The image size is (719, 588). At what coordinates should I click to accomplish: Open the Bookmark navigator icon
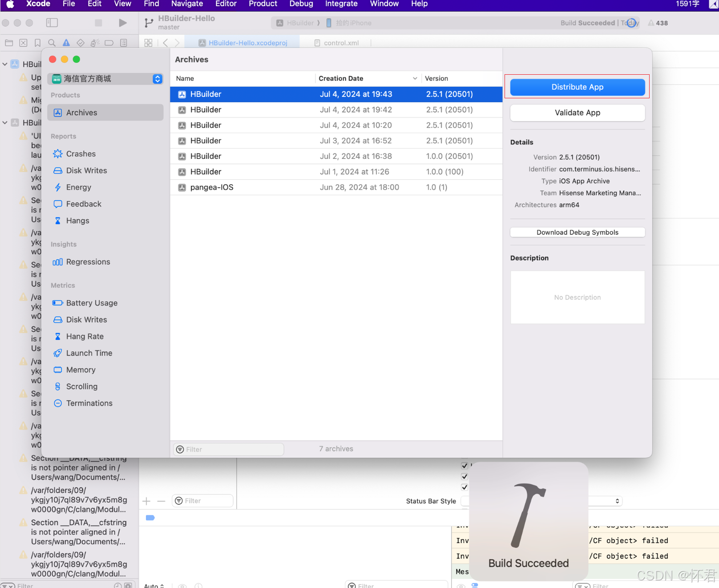[37, 43]
